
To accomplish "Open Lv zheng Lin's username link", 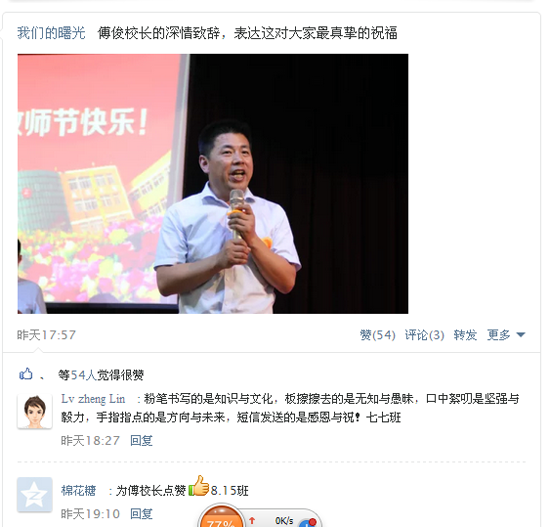I will pos(93,399).
